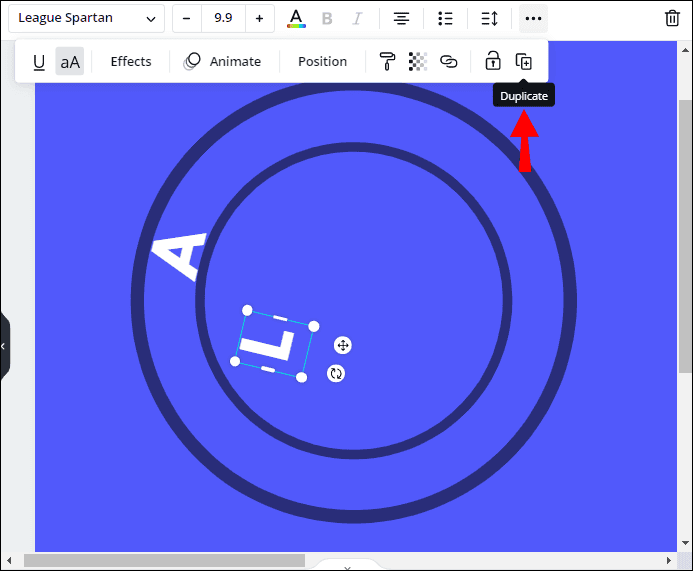The height and width of the screenshot is (571, 693).
Task: Click the Duplicate icon in toolbar
Action: point(523,62)
